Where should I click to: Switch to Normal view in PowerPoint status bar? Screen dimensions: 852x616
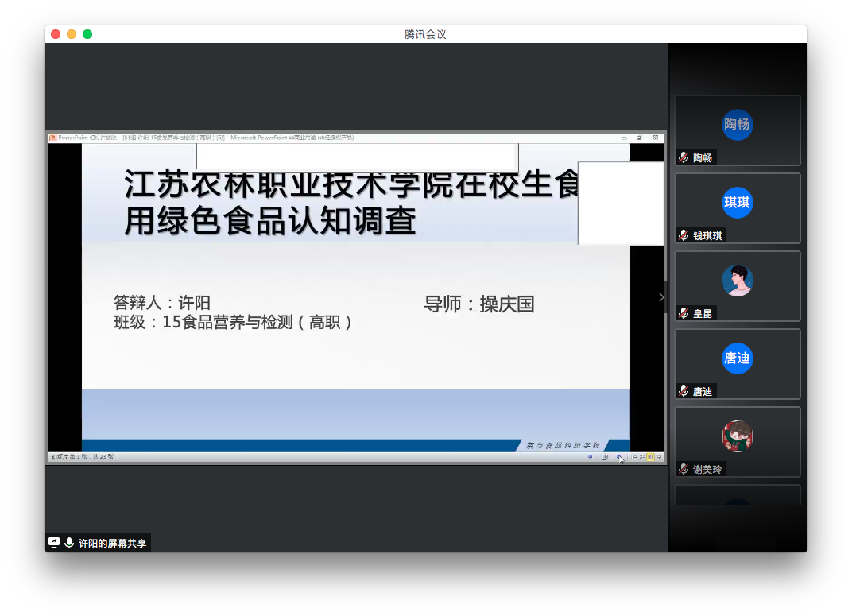[x=633, y=457]
